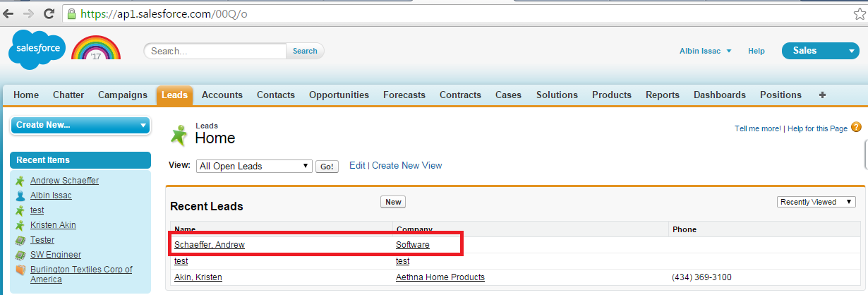Screen dimensions: 868x295
Task: Click the Phone column header
Action: pos(684,229)
